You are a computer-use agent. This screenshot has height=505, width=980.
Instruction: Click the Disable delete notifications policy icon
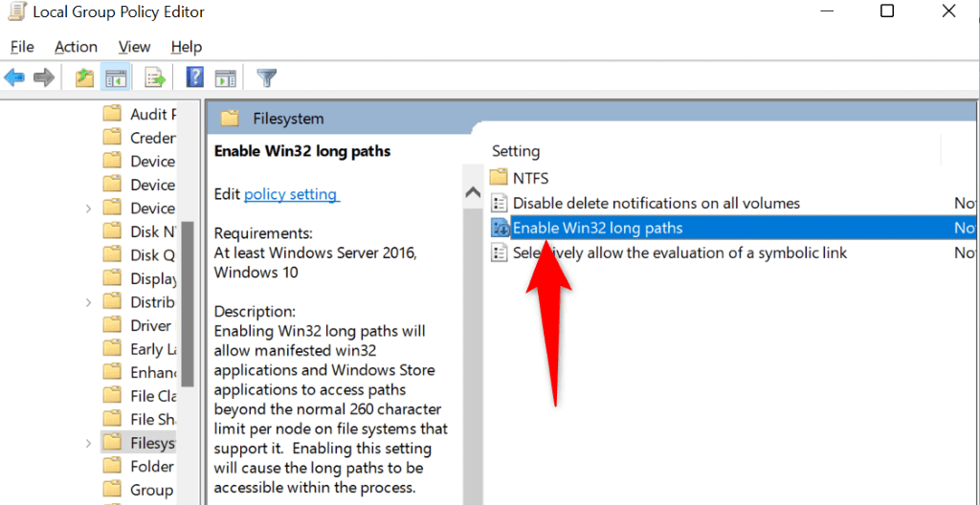[499, 203]
